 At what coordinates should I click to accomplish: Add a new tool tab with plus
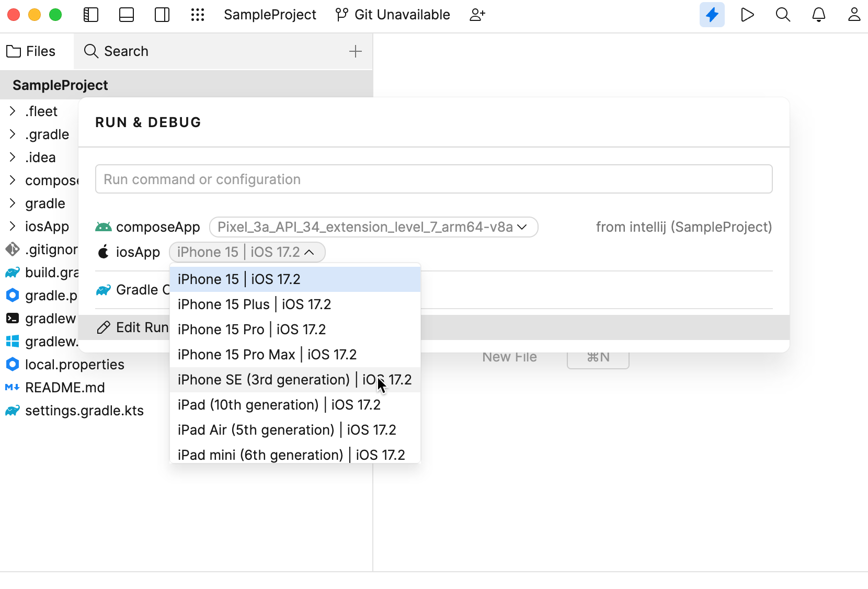pyautogui.click(x=356, y=51)
